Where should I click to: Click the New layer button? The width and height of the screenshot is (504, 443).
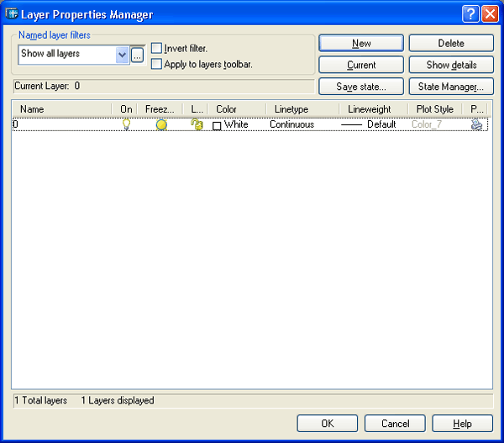click(x=361, y=44)
